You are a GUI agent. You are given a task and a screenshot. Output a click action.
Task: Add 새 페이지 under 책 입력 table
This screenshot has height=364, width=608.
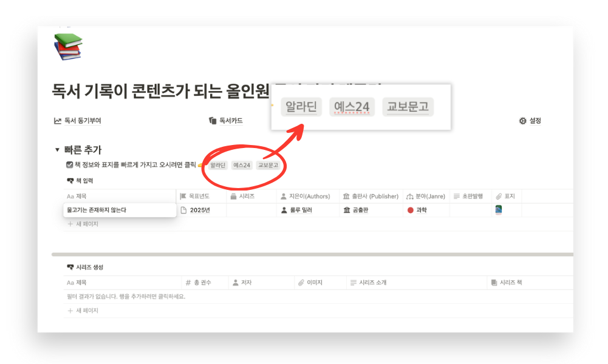point(83,224)
